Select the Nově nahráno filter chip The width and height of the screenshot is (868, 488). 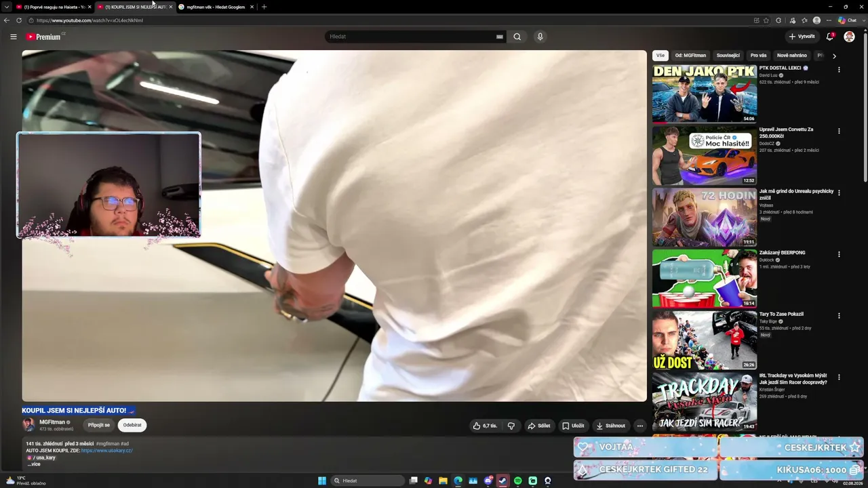(792, 56)
